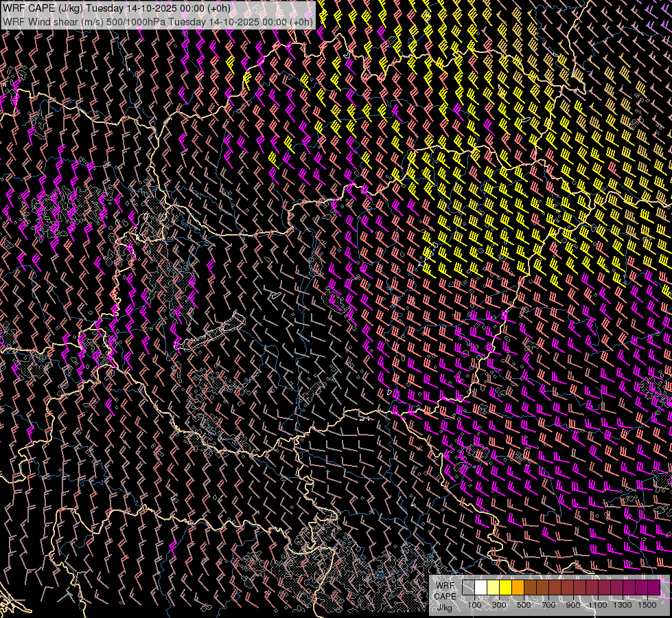Click the 1100 label on CAPE scale
The image size is (672, 618).
[598, 605]
